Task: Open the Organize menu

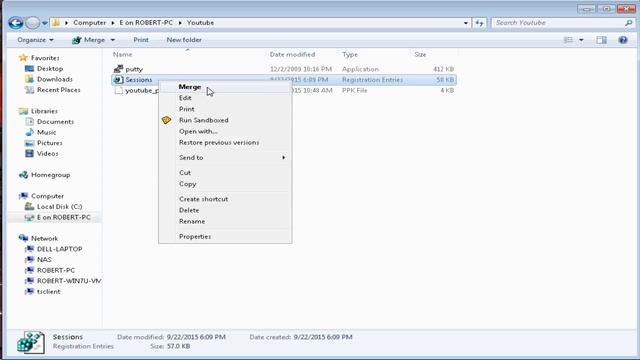Action: 35,40
